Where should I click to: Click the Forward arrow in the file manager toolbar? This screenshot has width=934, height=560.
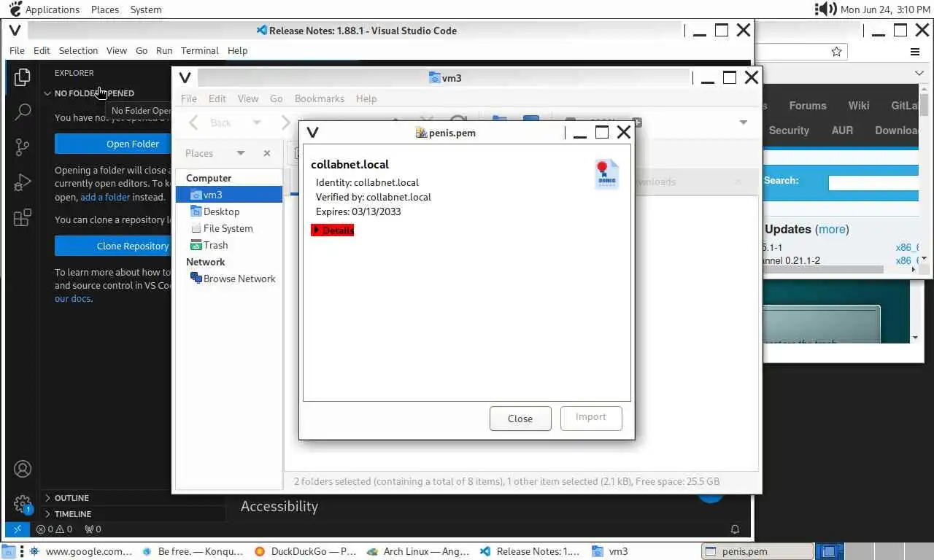[285, 122]
